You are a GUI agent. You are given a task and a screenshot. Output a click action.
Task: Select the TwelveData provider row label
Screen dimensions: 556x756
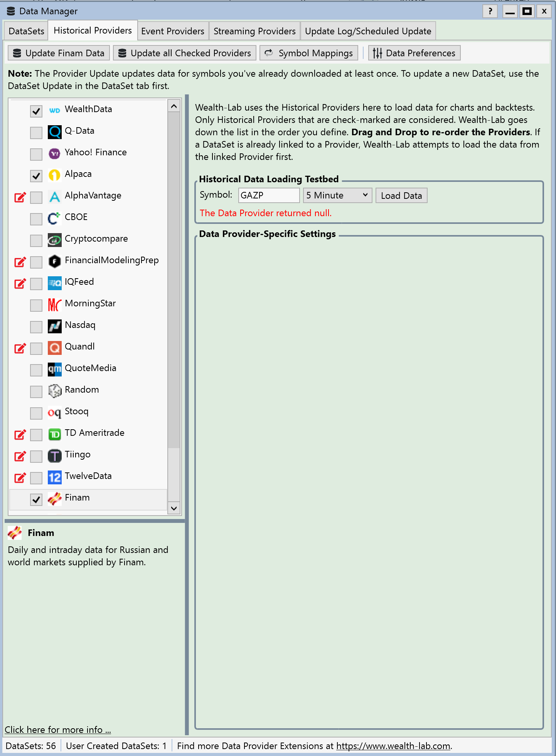pyautogui.click(x=88, y=476)
